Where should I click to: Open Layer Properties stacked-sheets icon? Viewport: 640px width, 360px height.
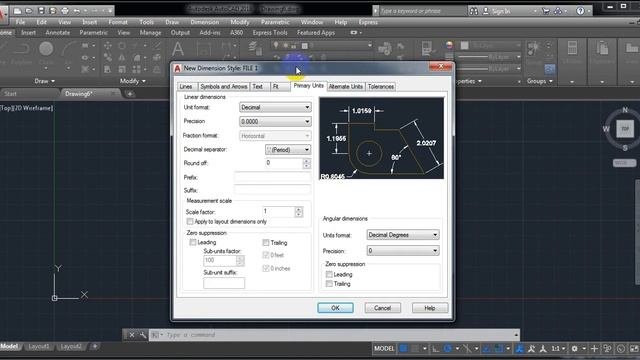pyautogui.click(x=256, y=48)
